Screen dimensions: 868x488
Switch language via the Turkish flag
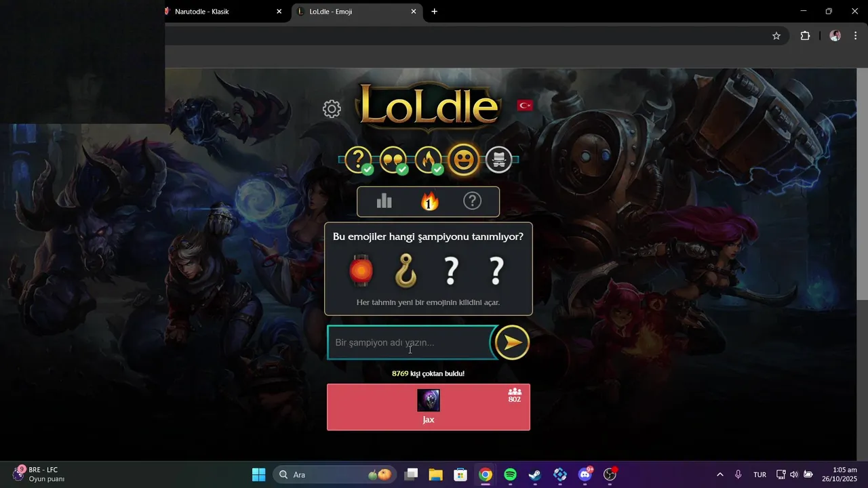(525, 105)
